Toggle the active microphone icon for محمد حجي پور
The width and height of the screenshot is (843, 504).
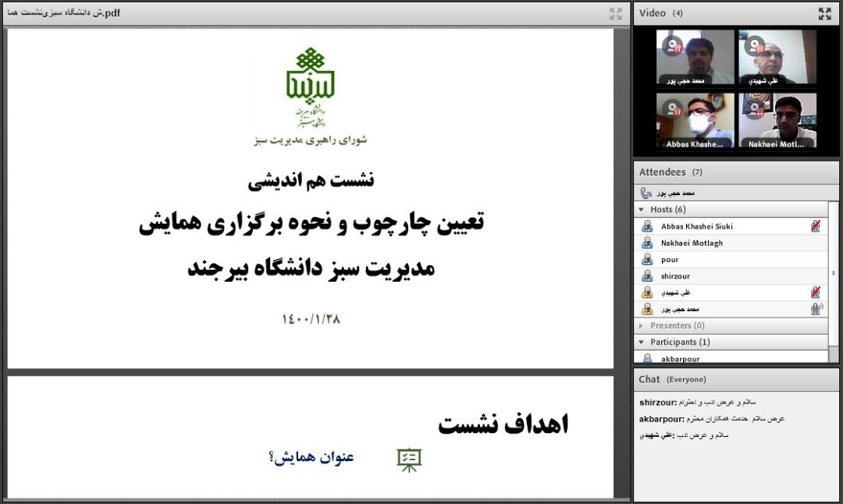point(815,309)
